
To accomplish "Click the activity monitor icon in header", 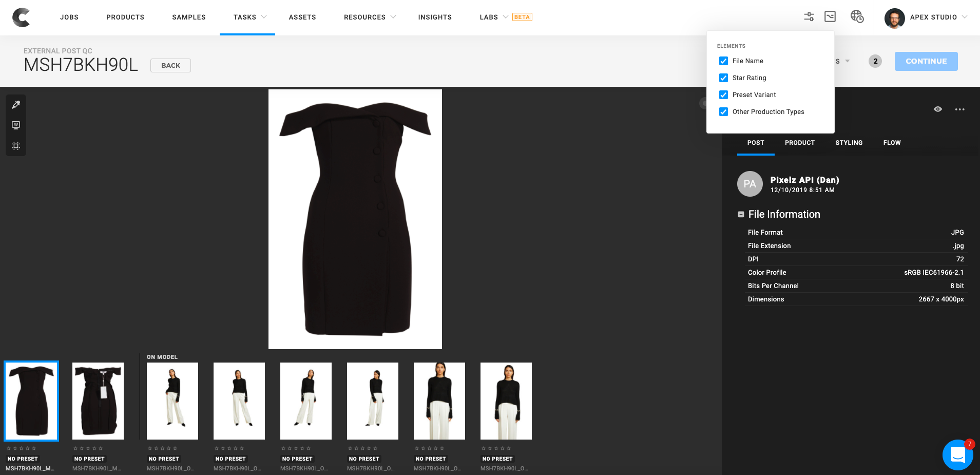I will pyautogui.click(x=830, y=17).
